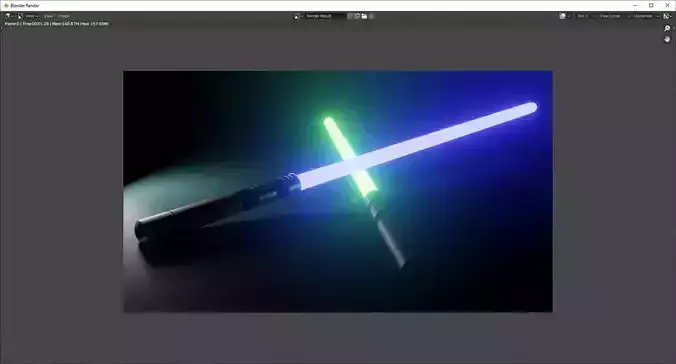This screenshot has height=364, width=676.
Task: Click the rendered lightsaber image
Action: [x=338, y=191]
